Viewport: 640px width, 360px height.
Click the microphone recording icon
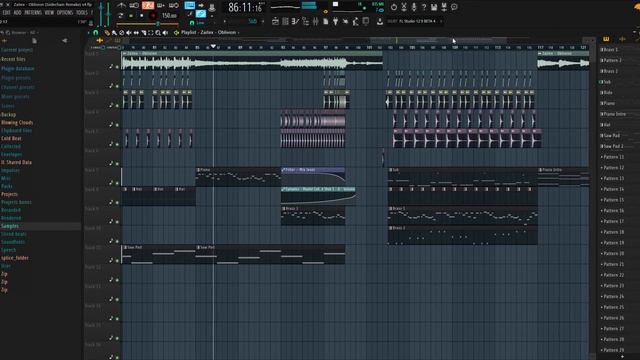pyautogui.click(x=414, y=7)
